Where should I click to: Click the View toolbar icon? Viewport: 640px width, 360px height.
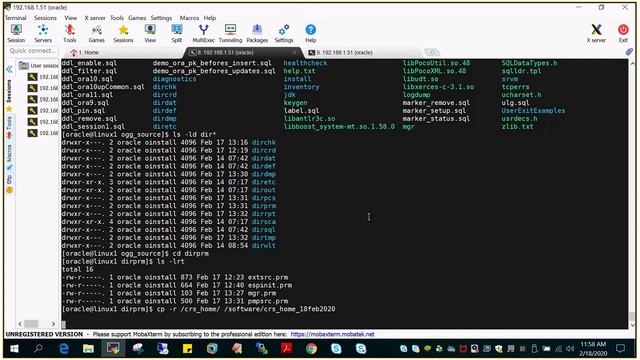click(x=150, y=33)
